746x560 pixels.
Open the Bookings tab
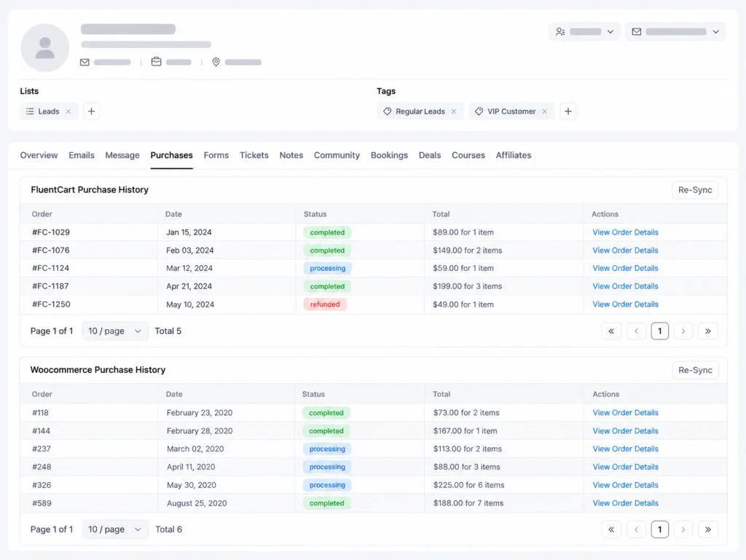(x=389, y=155)
